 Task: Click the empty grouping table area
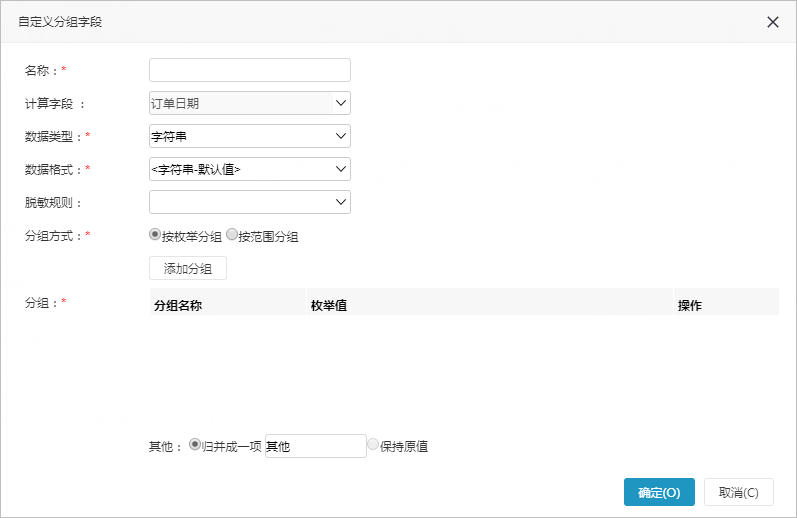click(464, 369)
